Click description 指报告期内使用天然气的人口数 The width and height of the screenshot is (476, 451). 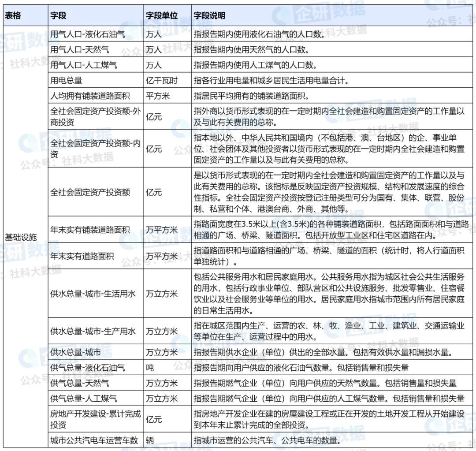click(332, 49)
